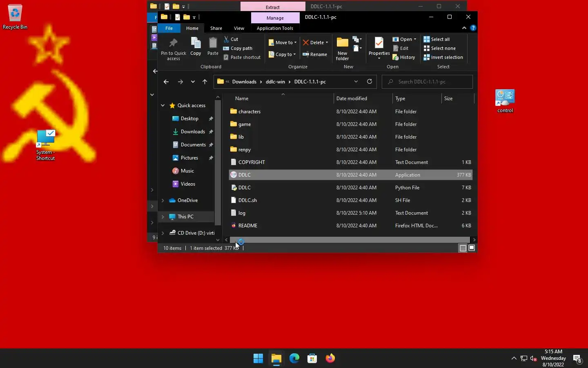Image resolution: width=588 pixels, height=368 pixels.
Task: Click Select none in the ribbon
Action: click(x=439, y=48)
